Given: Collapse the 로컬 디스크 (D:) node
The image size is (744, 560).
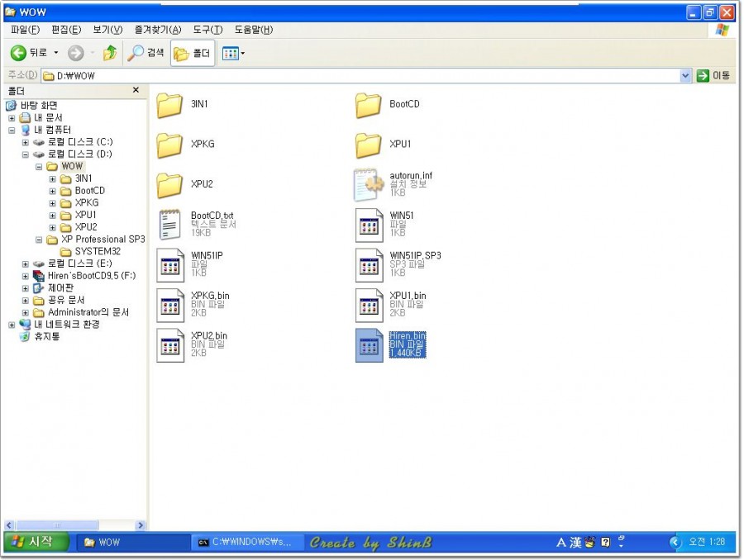Looking at the screenshot, I should coord(26,154).
